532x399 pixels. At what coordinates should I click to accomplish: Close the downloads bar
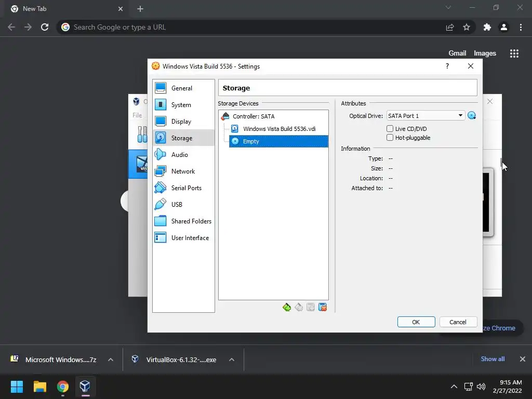(523, 359)
